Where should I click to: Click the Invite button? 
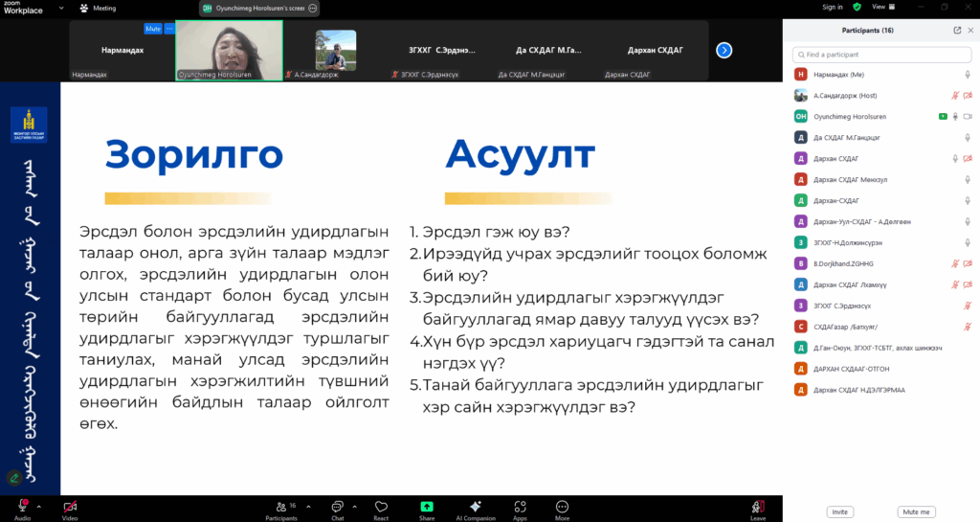pos(839,511)
